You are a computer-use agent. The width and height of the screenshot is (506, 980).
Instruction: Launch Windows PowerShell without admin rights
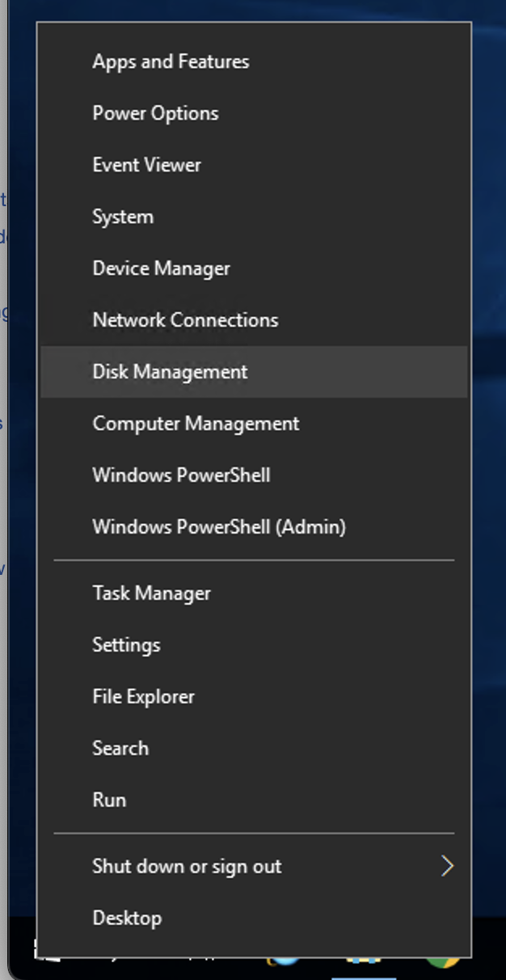181,475
